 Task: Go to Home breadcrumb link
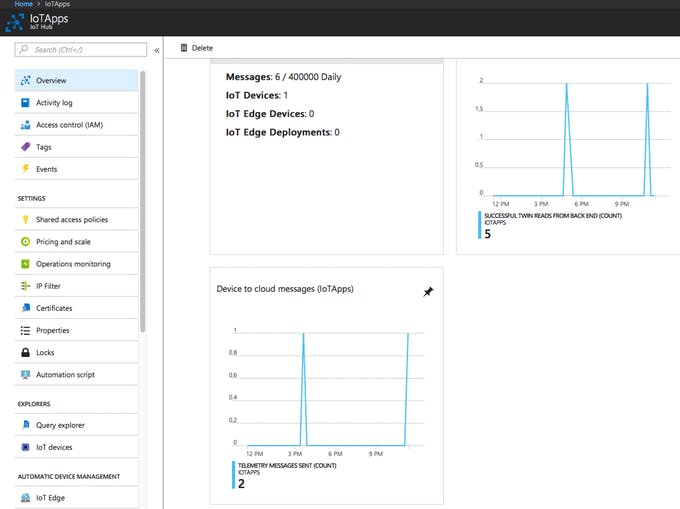tap(23, 4)
